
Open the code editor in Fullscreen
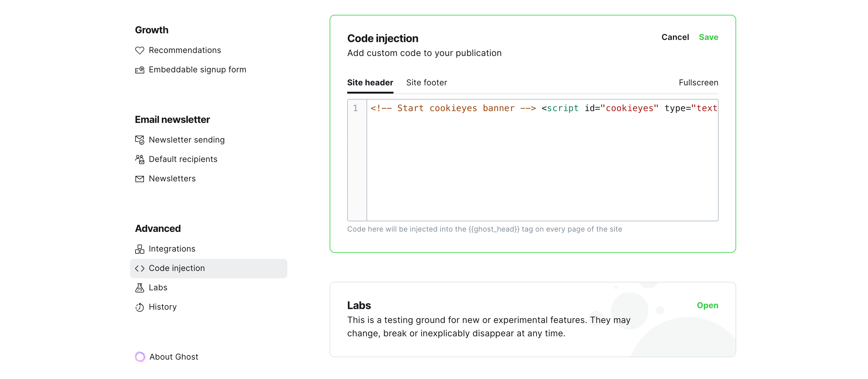coord(698,83)
